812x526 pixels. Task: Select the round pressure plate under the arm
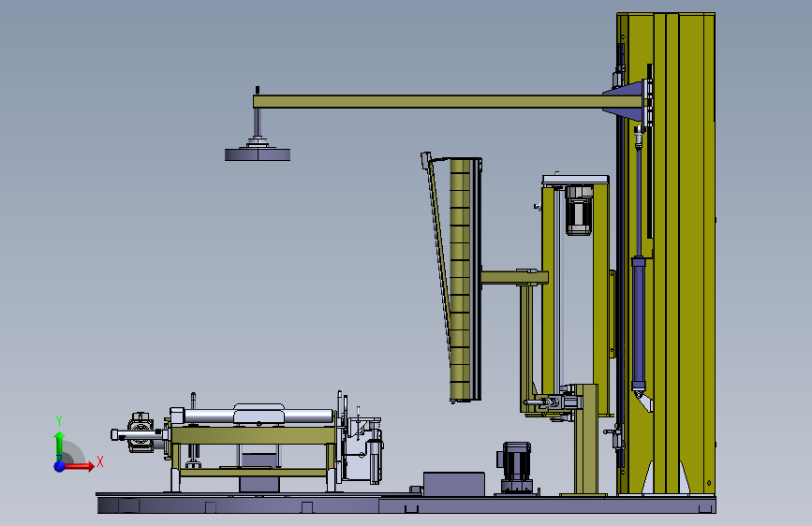coord(258,154)
